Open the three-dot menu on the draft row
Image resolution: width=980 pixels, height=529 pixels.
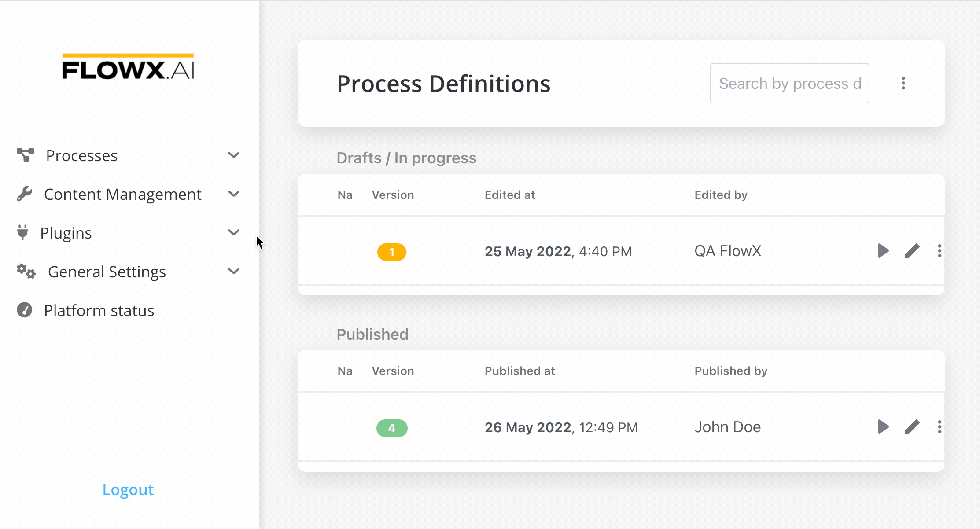[939, 251]
